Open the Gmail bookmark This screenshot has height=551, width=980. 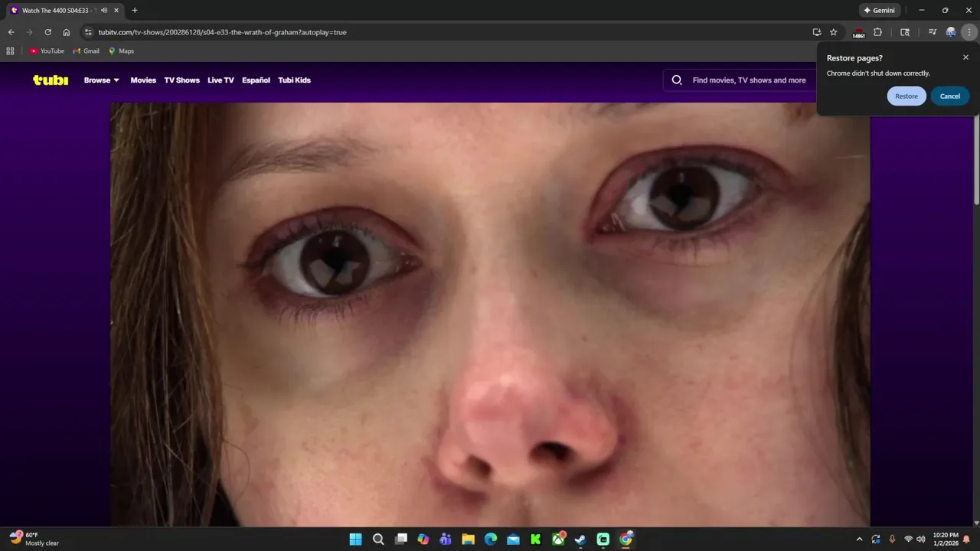[x=86, y=51]
